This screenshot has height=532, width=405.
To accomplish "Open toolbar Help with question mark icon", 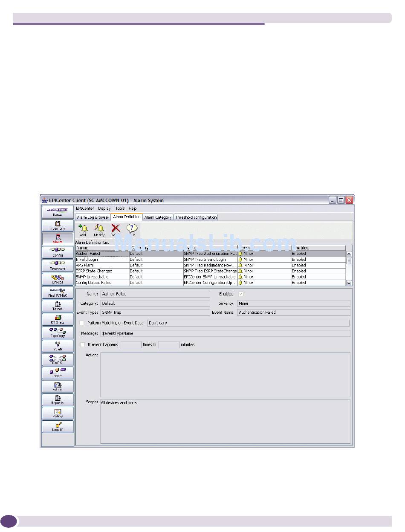I will pyautogui.click(x=132, y=230).
